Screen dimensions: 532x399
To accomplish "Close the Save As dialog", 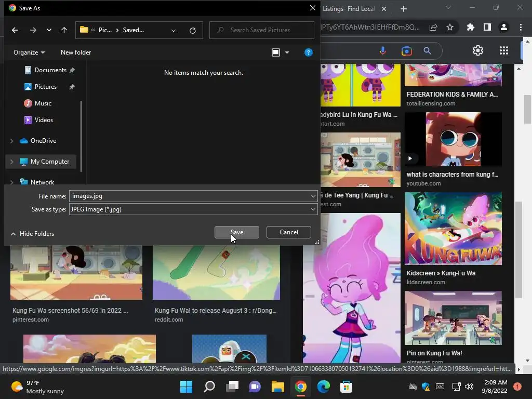I will tap(312, 8).
